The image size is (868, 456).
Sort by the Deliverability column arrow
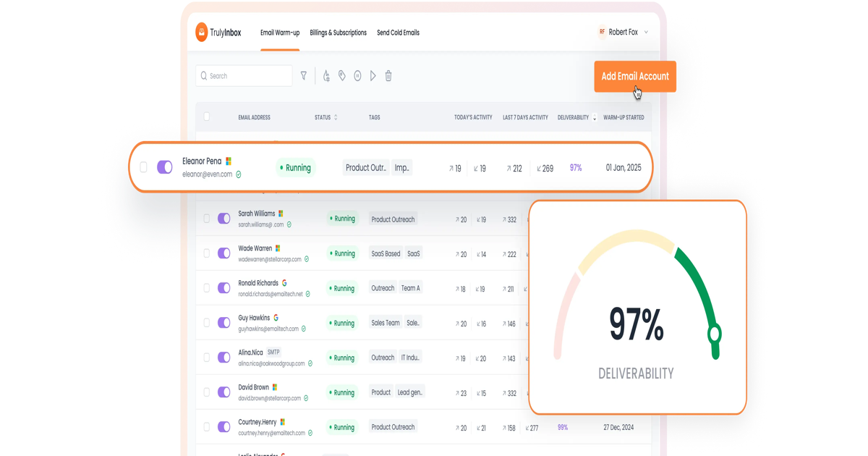tap(595, 118)
